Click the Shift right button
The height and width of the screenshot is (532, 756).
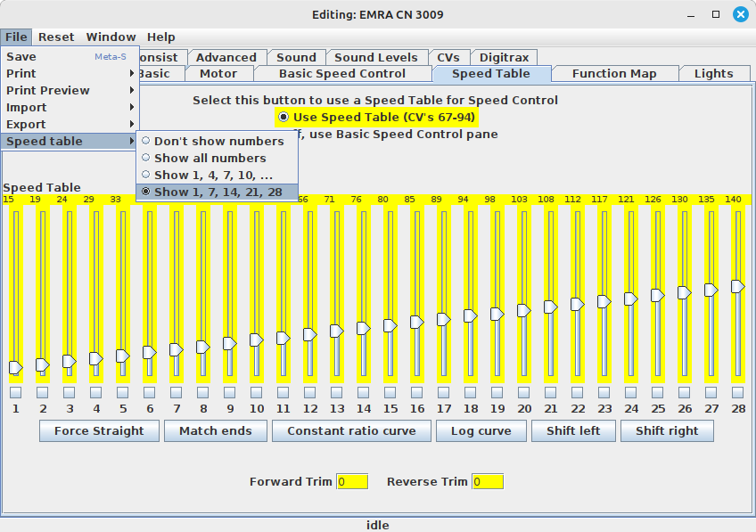(x=667, y=431)
